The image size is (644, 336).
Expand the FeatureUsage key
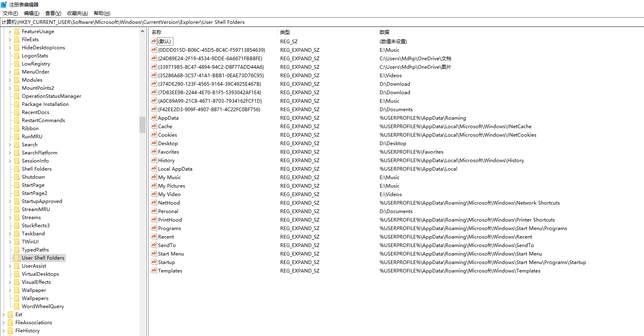[10, 31]
